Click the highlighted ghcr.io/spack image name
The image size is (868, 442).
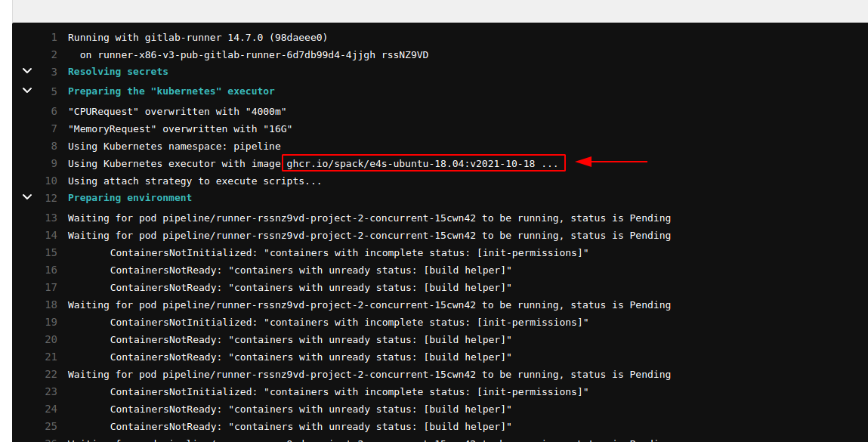coord(423,164)
